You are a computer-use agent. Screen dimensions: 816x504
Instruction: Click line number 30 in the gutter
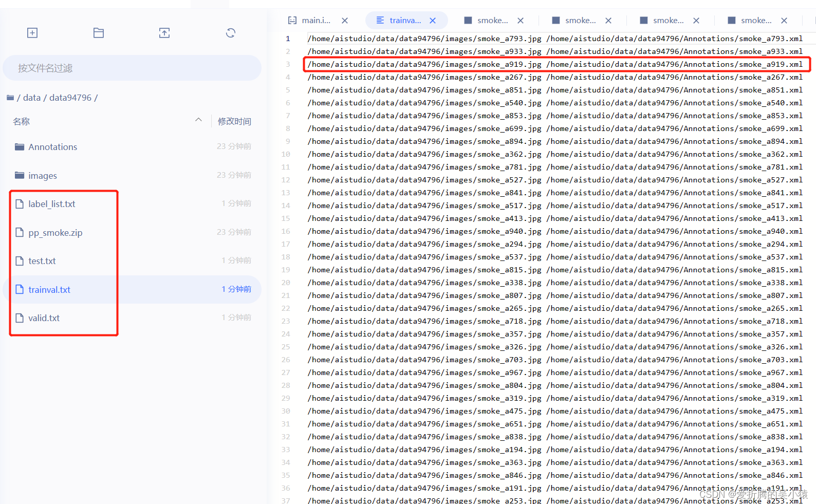286,411
